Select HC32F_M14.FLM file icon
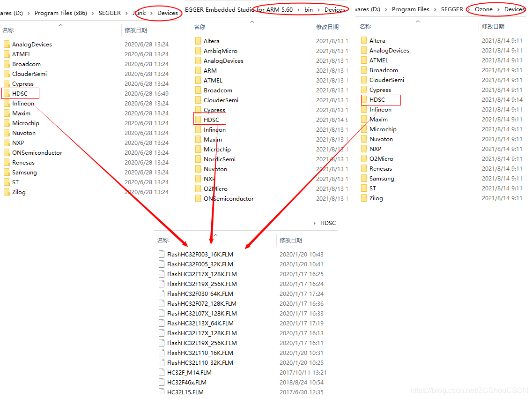532x399 pixels. click(162, 372)
